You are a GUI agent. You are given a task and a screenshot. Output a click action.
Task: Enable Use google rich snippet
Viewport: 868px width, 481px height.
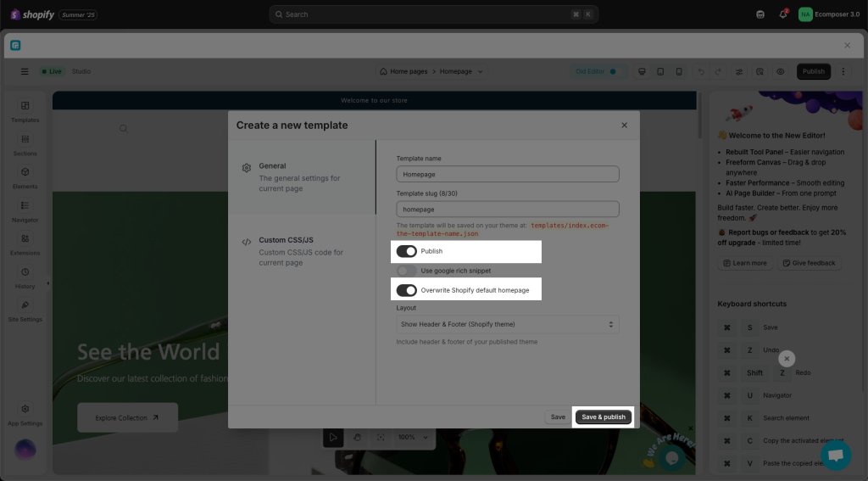(x=406, y=271)
